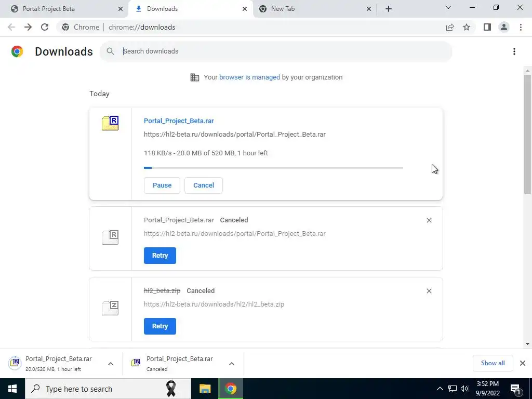
Task: Close the Downloads tab
Action: (x=245, y=9)
